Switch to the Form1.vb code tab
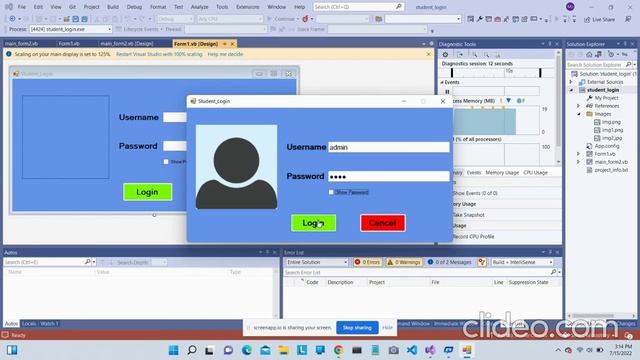The image size is (640, 360). pyautogui.click(x=69, y=44)
